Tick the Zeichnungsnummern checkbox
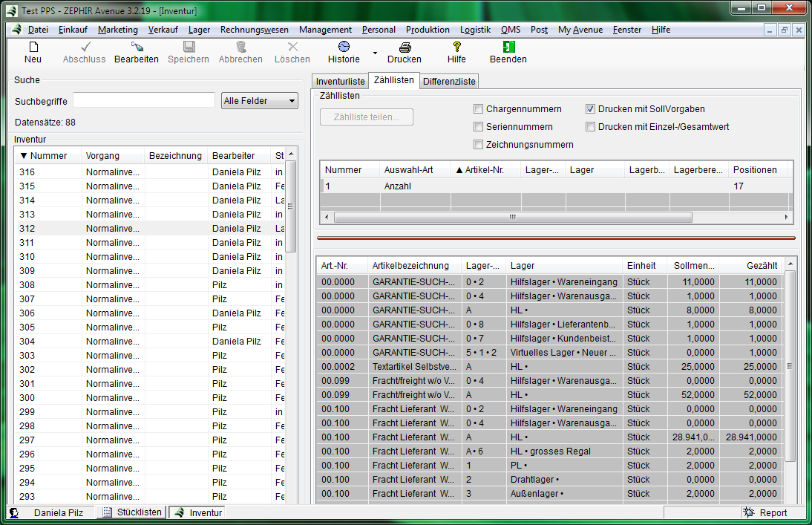 pos(479,145)
